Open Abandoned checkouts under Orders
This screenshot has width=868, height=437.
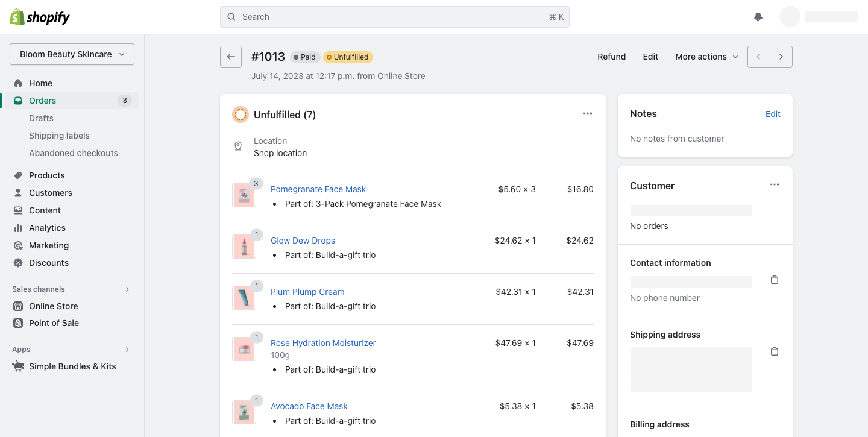[74, 153]
